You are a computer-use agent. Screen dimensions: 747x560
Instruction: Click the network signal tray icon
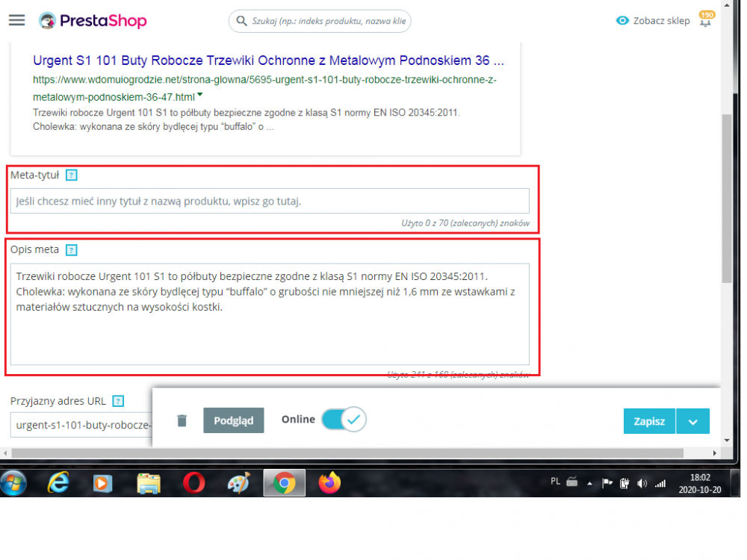(660, 484)
